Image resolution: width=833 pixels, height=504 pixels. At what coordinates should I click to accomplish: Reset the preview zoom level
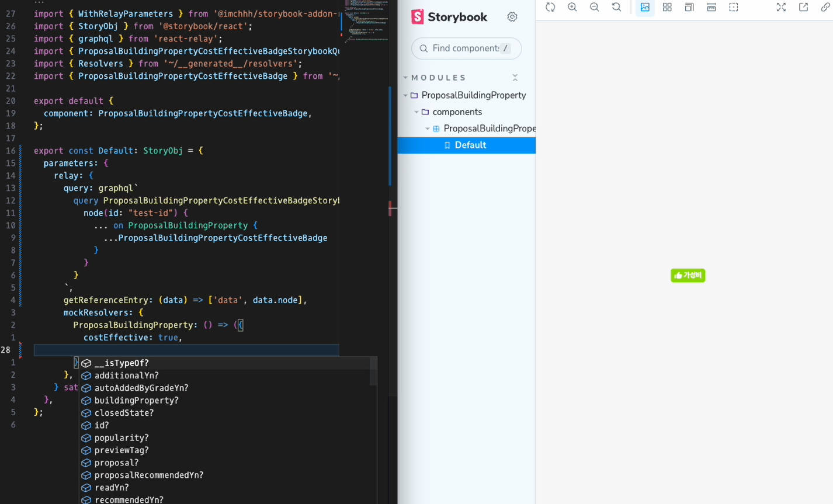coord(616,8)
